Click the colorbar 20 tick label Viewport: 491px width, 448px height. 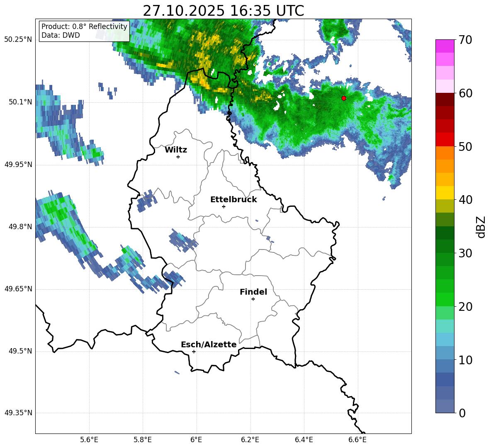tap(465, 307)
